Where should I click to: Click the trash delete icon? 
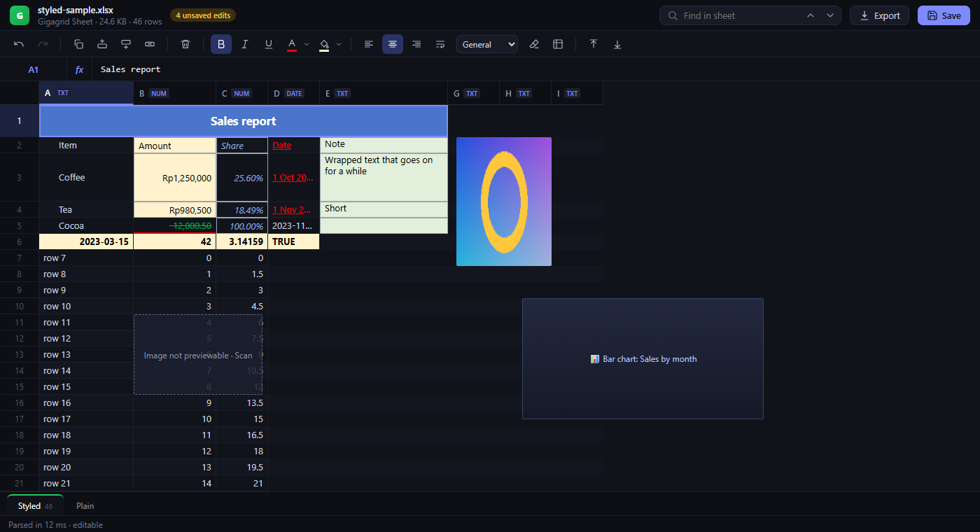[x=185, y=44]
